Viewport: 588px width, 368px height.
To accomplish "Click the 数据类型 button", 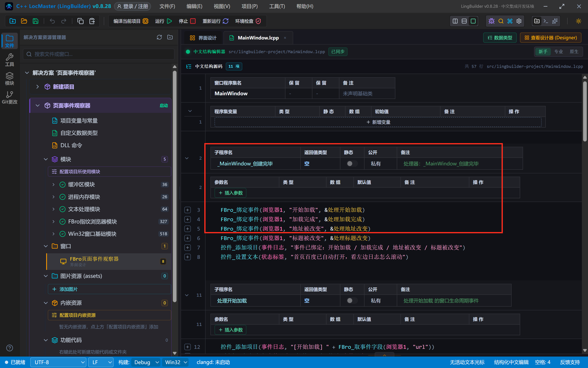I will click(x=500, y=38).
